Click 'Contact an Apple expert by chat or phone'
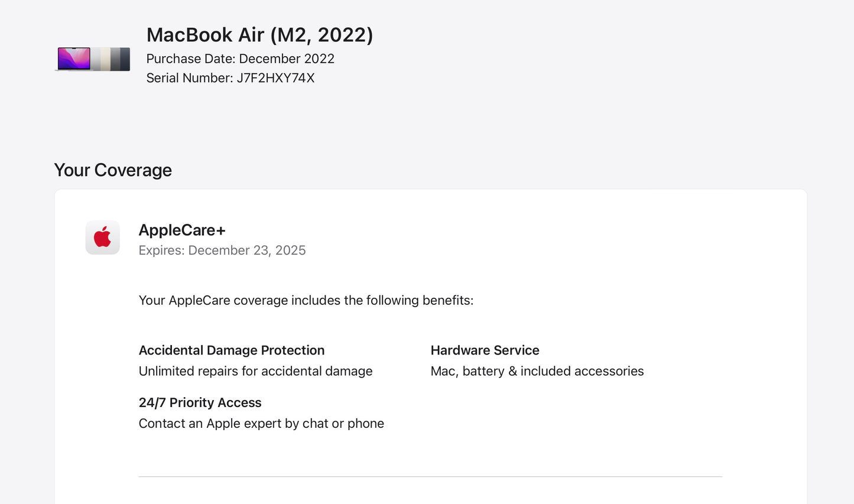This screenshot has height=504, width=854. 261,424
